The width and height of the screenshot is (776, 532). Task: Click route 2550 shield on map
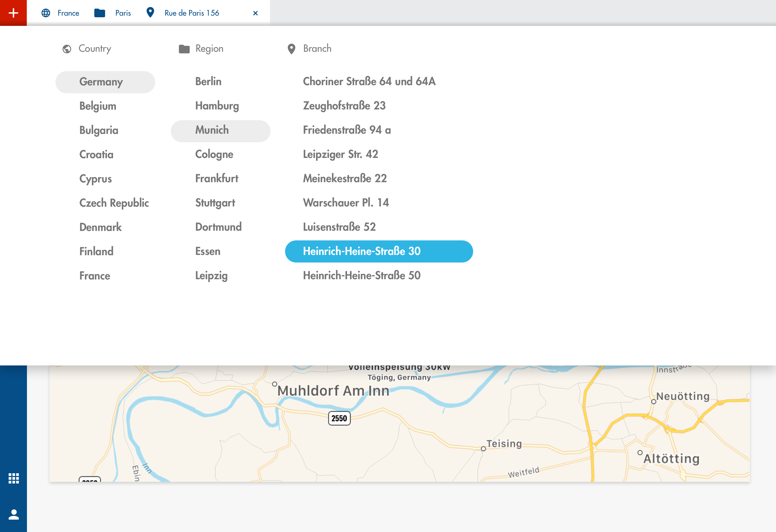pos(339,419)
